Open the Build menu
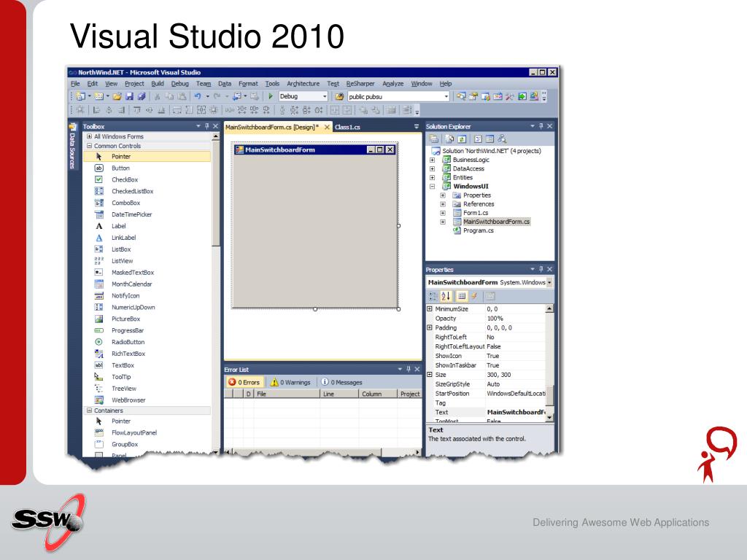Viewport: 747px width, 560px height. pyautogui.click(x=158, y=84)
